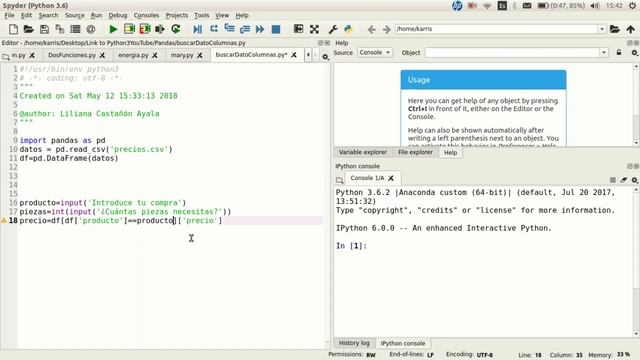The image size is (640, 360).
Task: Open the file list toolbar icon
Action: tap(75, 29)
